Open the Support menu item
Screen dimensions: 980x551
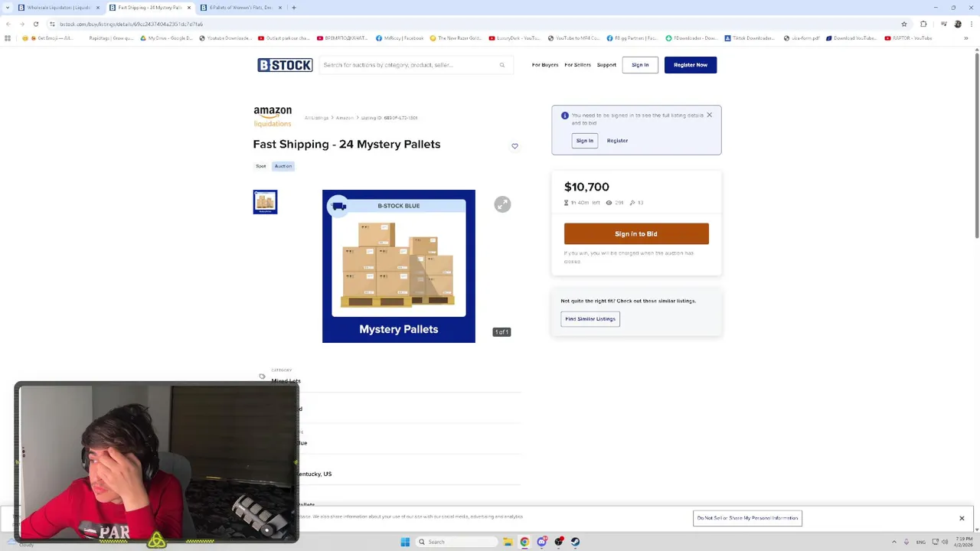[x=606, y=65]
